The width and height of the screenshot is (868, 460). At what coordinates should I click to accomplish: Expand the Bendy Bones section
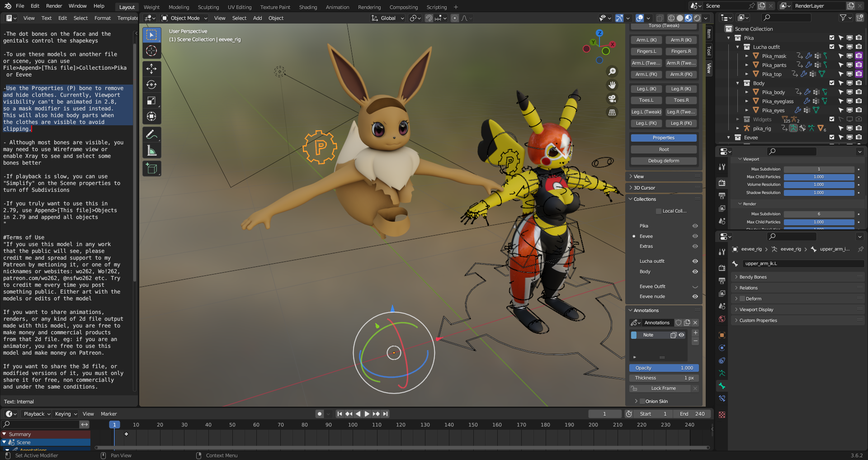753,277
